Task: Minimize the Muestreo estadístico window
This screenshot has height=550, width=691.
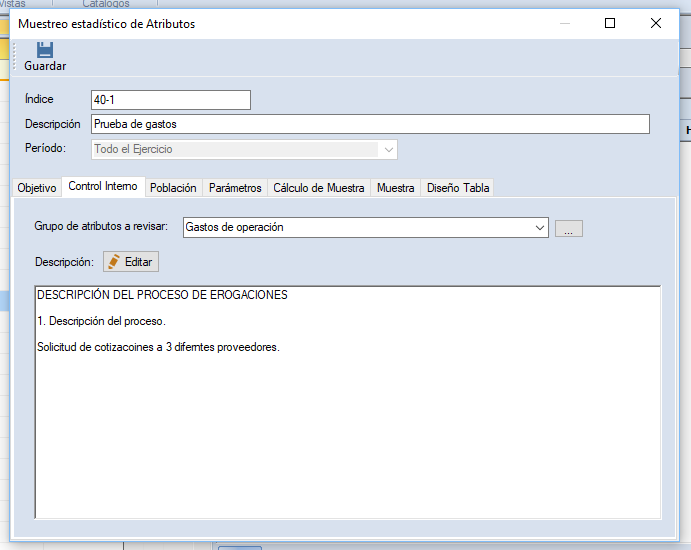Action: click(x=563, y=23)
